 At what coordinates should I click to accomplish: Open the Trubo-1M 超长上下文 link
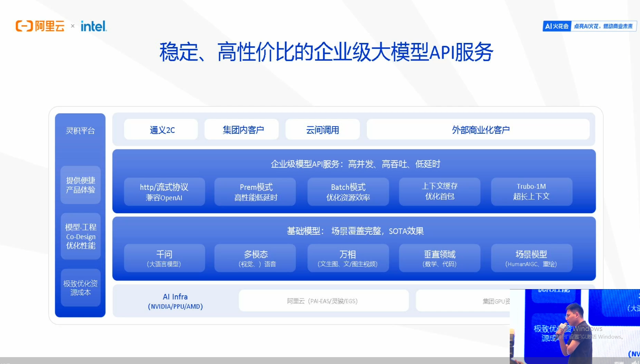click(x=531, y=192)
